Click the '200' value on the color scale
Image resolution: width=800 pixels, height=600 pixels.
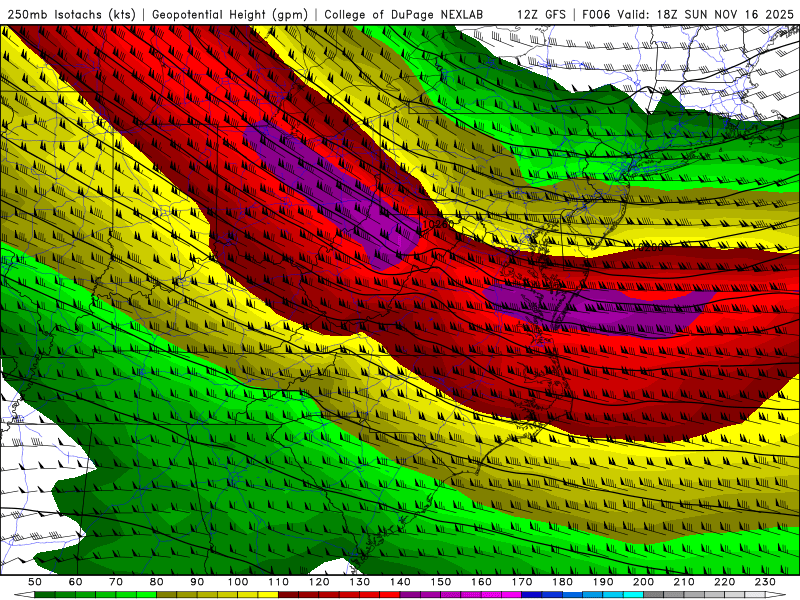point(643,582)
